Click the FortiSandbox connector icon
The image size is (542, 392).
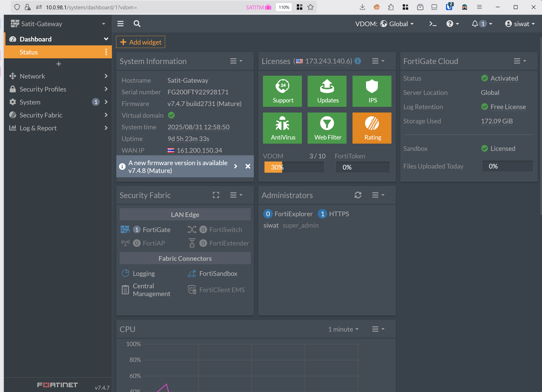(192, 274)
